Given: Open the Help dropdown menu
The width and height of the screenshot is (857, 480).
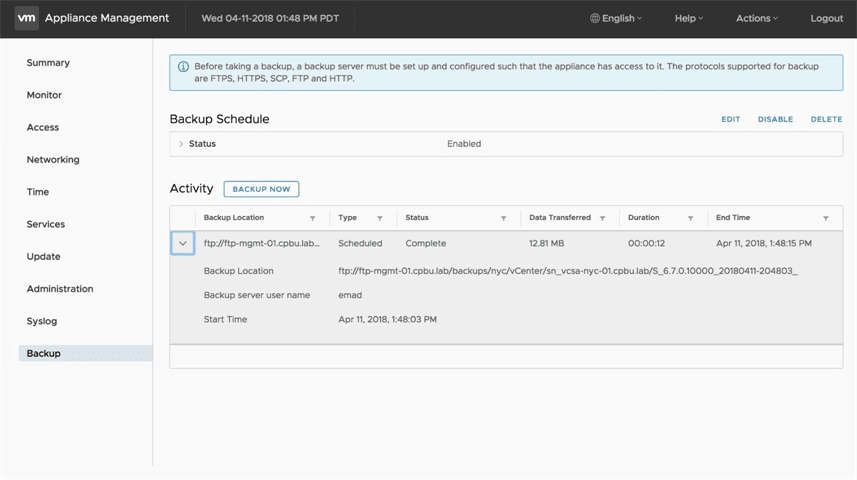Looking at the screenshot, I should point(689,18).
